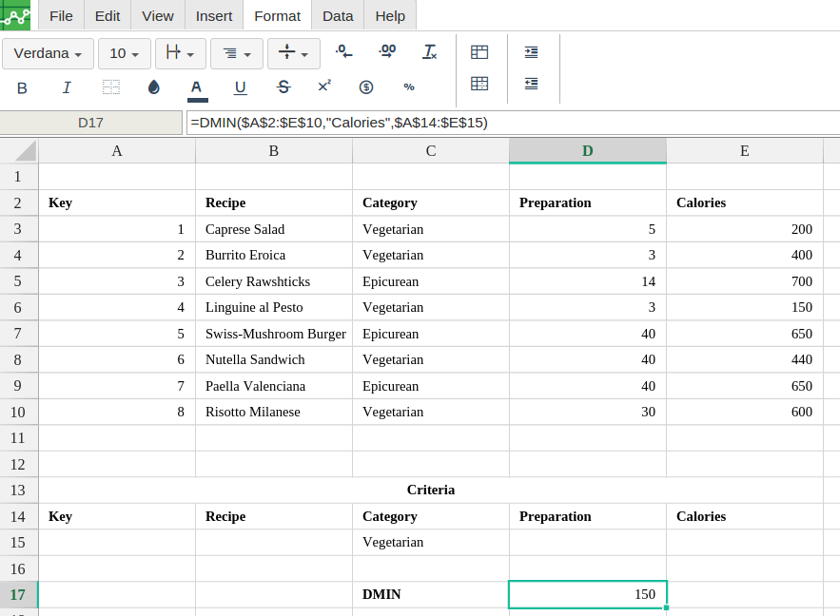Open the Verdana font dropdown

point(48,54)
